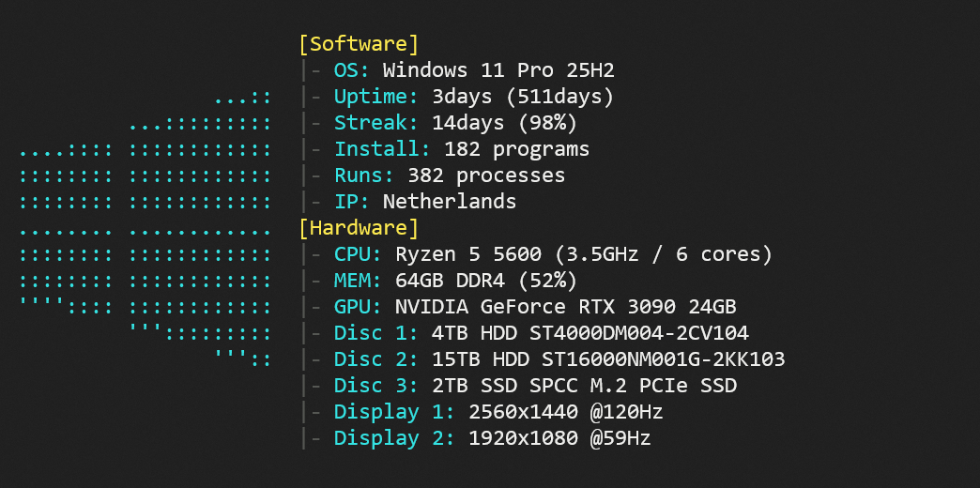980x488 pixels.
Task: Click the '1920x1080 @59Hz' value
Action: point(560,438)
